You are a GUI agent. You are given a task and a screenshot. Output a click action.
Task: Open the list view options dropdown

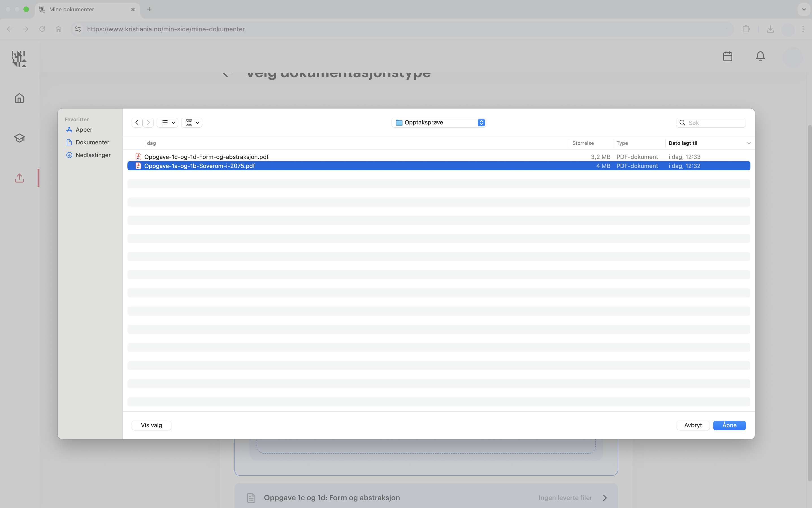pos(167,122)
